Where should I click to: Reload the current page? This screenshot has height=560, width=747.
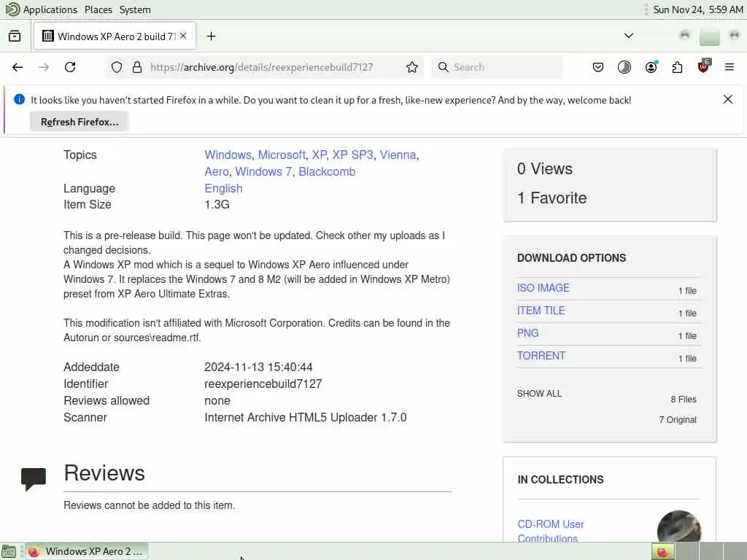pyautogui.click(x=70, y=67)
